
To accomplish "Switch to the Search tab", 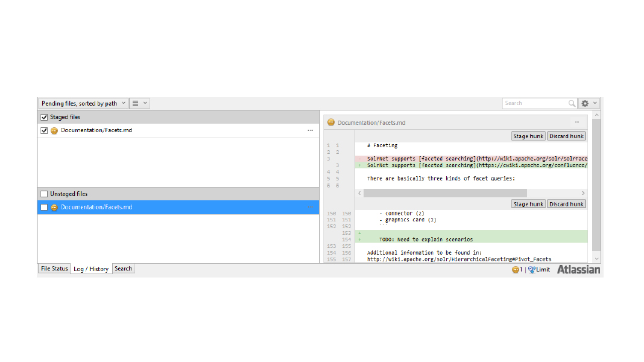I will tap(123, 268).
